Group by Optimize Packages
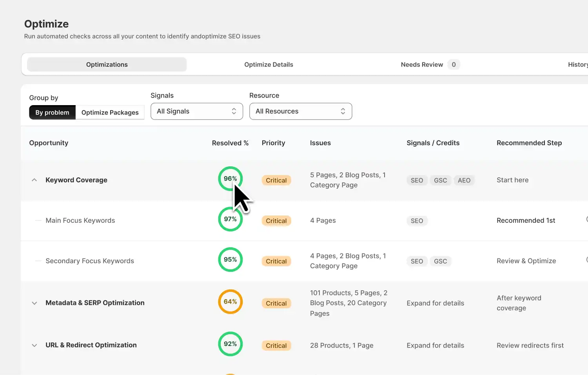Viewport: 588px width, 375px height. [x=110, y=113]
